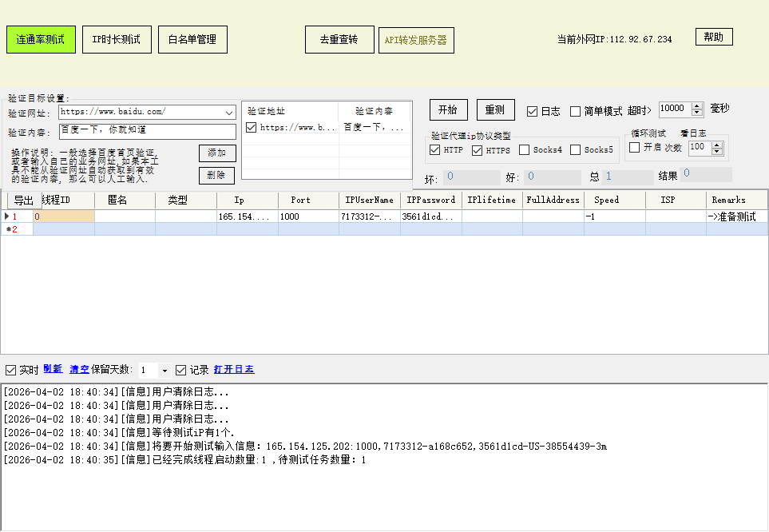Enable Socks4 protocol checkbox
769x532 pixels.
525,149
